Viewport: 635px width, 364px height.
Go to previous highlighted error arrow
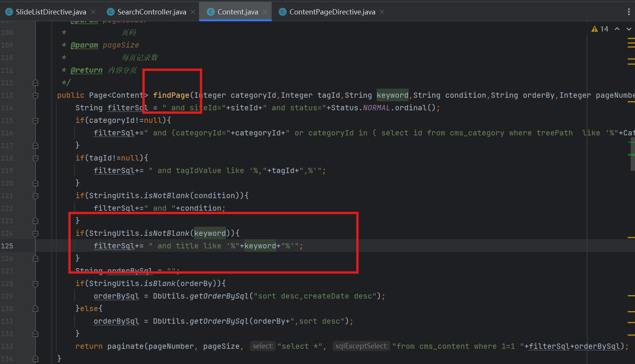[x=617, y=29]
